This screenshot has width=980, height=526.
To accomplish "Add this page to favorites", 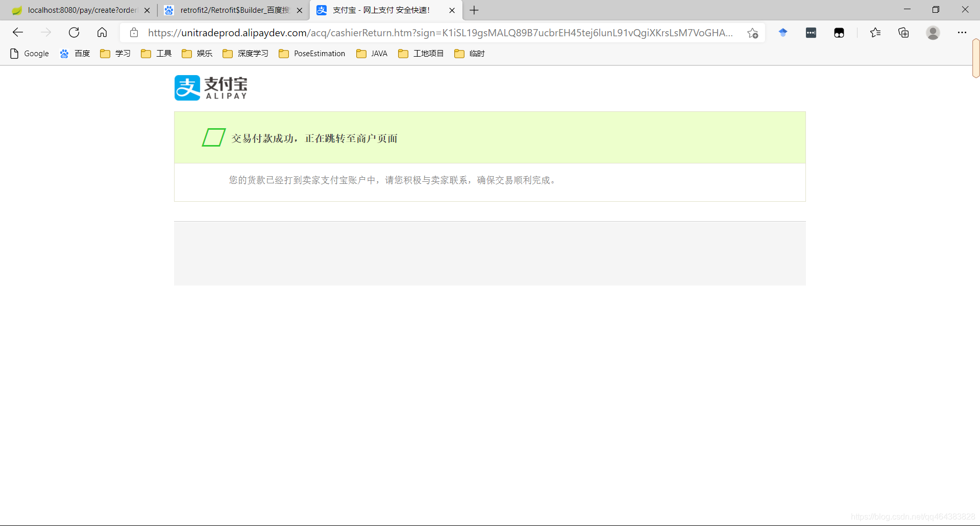I will coord(753,33).
